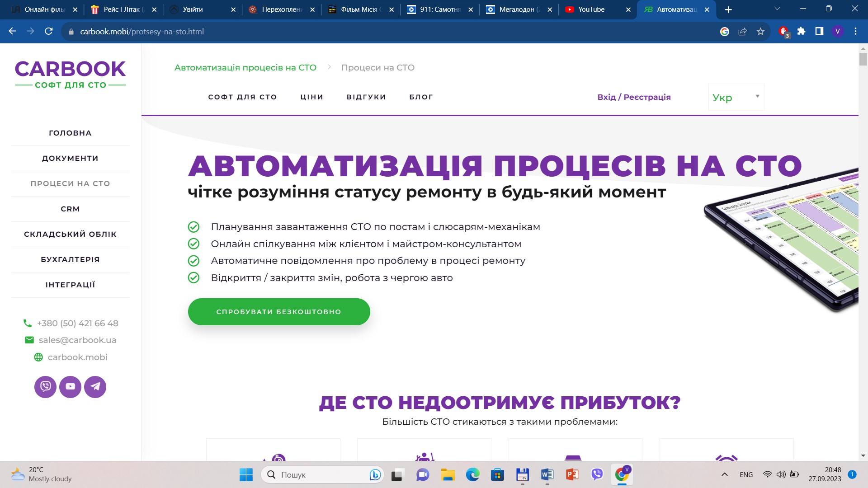Open the Viber contact icon
The width and height of the screenshot is (868, 488).
[x=45, y=387]
